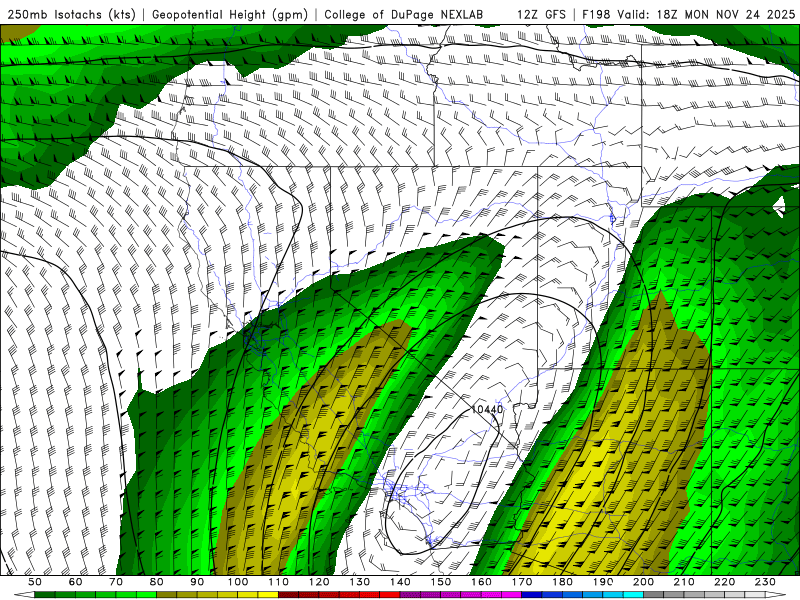Click the '130' value on the color scale
The width and height of the screenshot is (800, 600).
[359, 582]
